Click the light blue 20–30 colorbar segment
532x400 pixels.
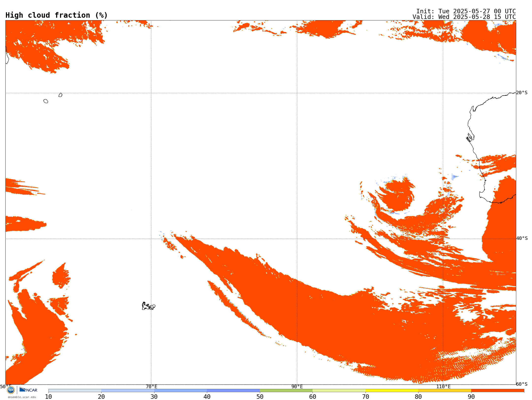(128, 390)
